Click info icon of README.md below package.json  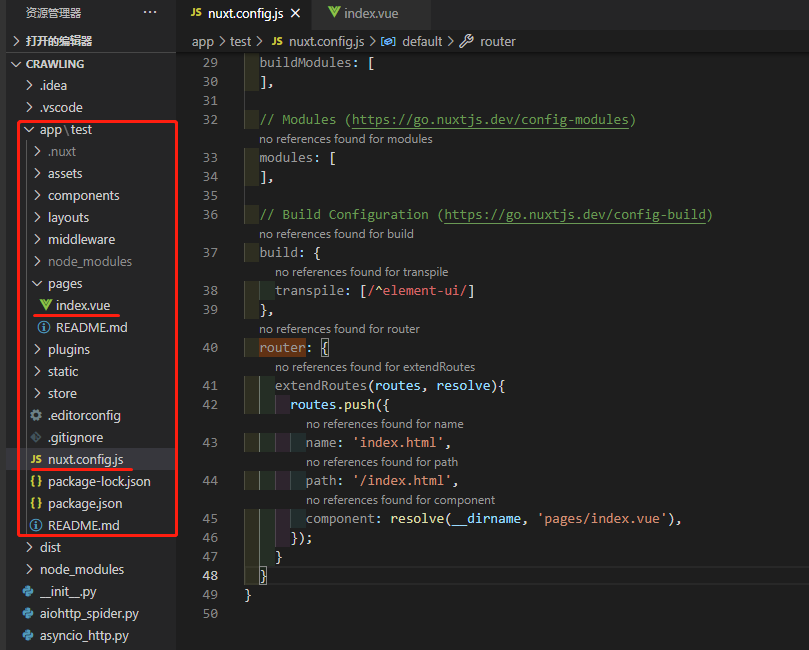click(36, 526)
